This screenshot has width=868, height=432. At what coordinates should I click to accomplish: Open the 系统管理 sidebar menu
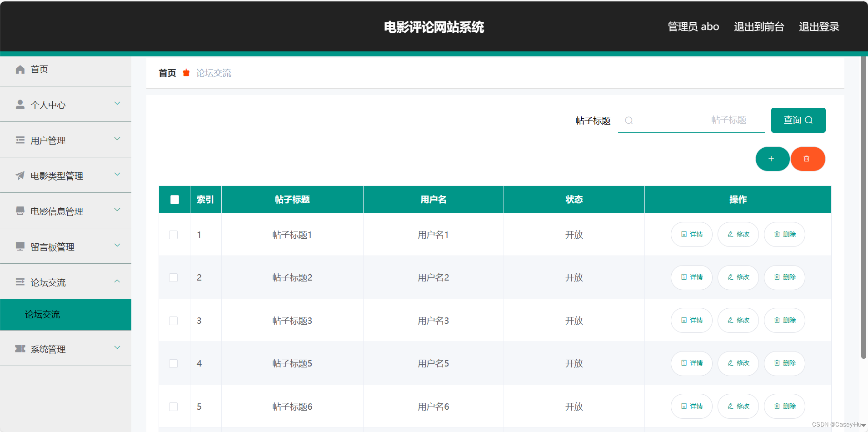click(x=65, y=349)
